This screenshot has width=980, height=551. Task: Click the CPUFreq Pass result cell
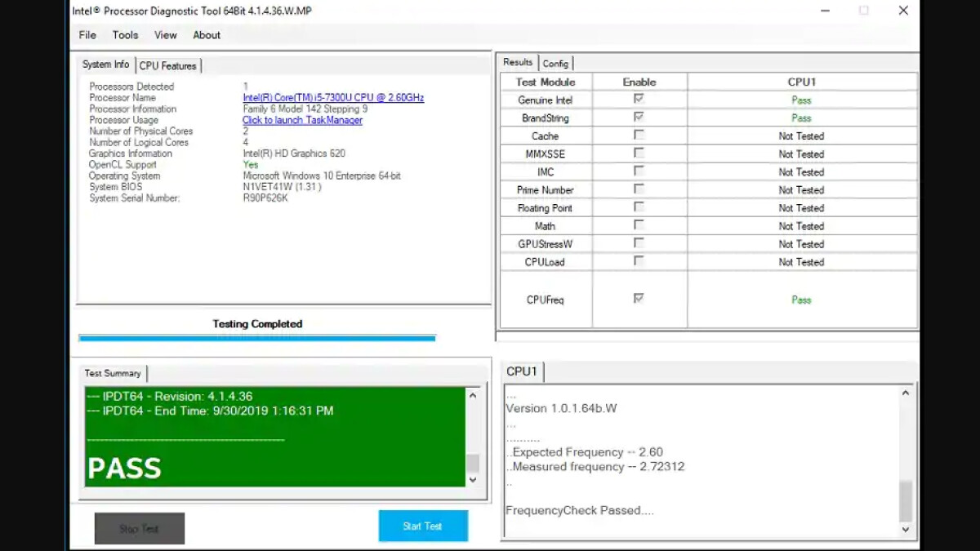click(802, 300)
